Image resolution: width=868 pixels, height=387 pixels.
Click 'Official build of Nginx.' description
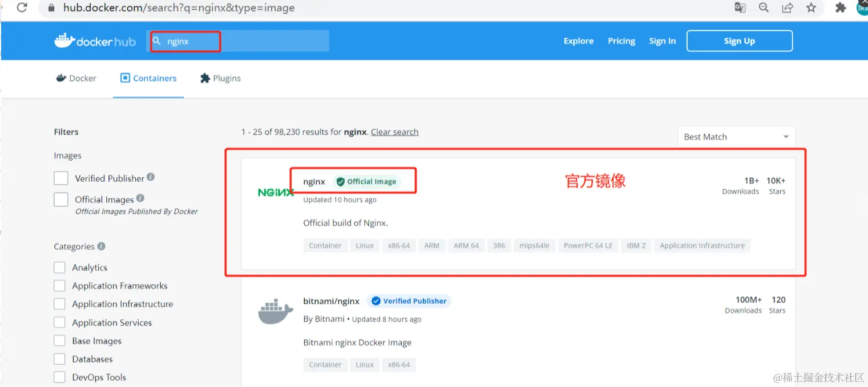(x=345, y=223)
